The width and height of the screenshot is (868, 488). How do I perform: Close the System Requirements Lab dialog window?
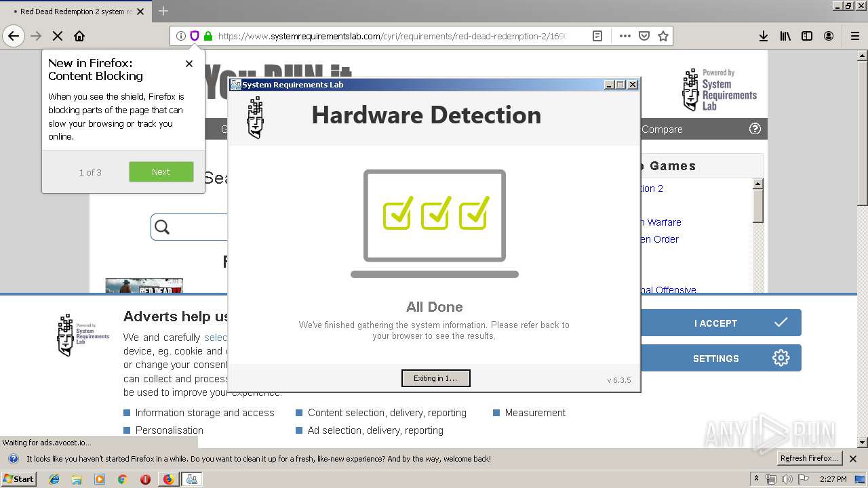[633, 85]
